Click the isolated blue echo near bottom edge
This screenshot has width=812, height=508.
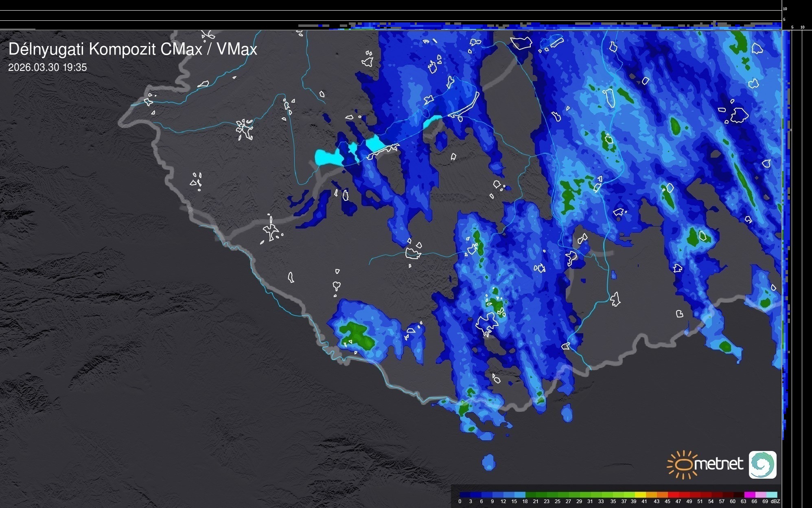(x=488, y=462)
